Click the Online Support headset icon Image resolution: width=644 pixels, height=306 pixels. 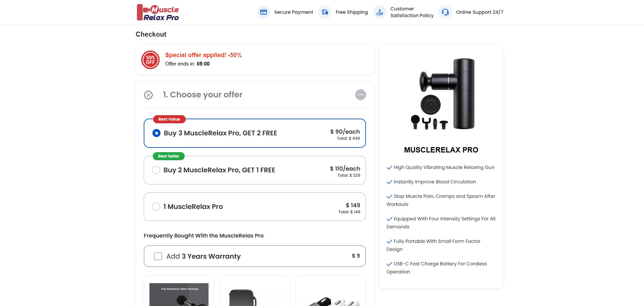[445, 12]
